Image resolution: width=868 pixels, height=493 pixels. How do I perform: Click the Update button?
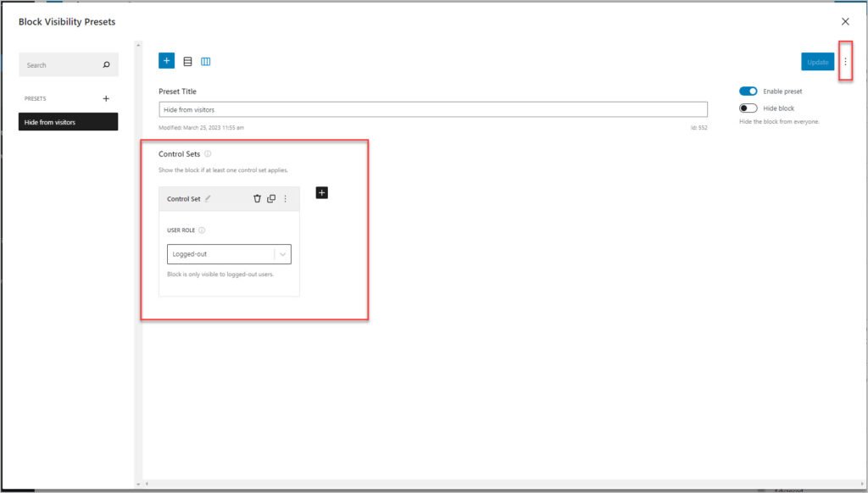(x=817, y=62)
